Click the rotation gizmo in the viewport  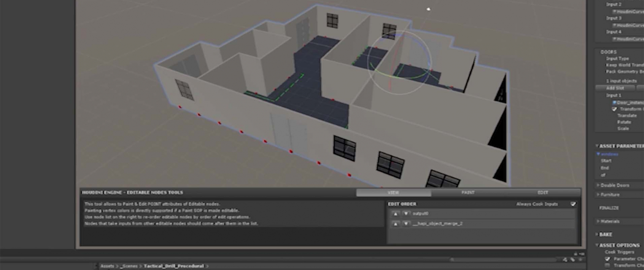coord(399,62)
